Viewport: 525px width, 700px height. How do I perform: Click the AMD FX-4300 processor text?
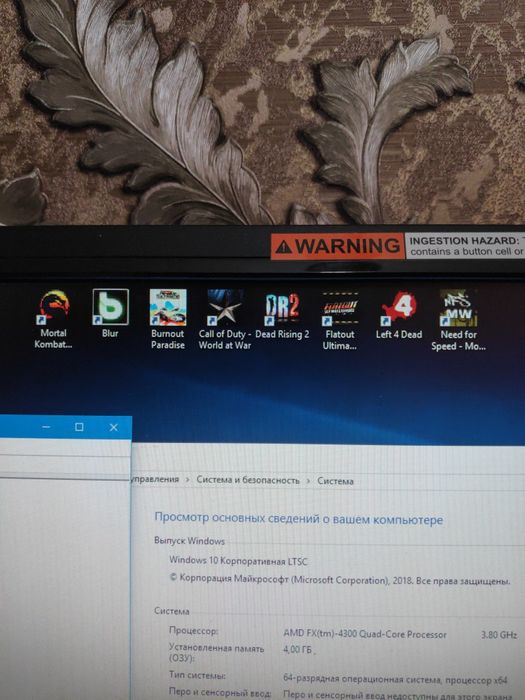tap(365, 634)
